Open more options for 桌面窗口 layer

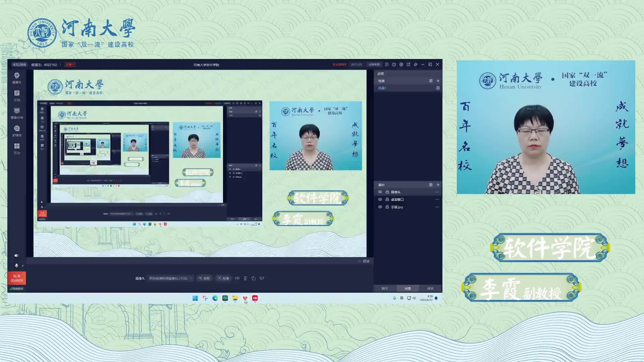click(437, 199)
